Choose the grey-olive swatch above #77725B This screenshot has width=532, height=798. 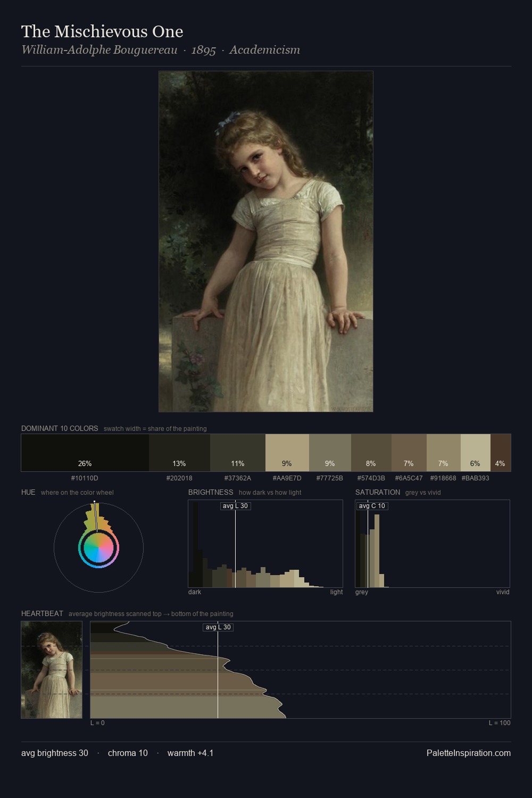(x=330, y=453)
